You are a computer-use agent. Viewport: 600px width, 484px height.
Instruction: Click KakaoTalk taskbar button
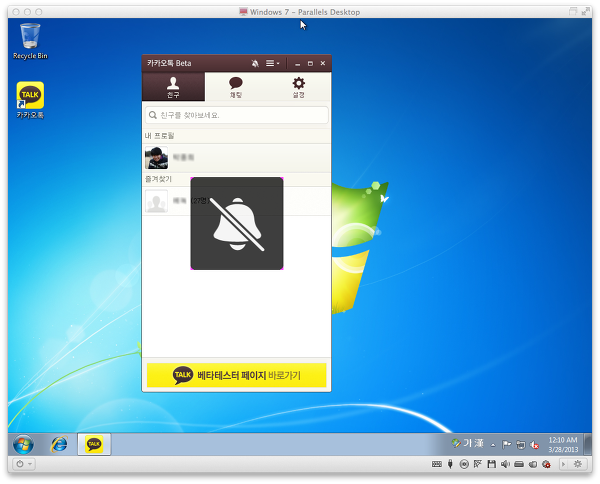(94, 444)
